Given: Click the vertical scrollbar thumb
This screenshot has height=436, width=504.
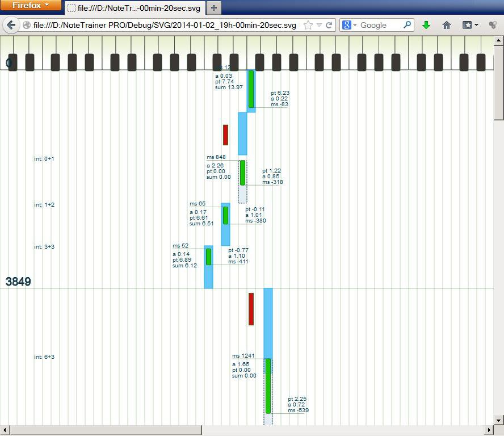Looking at the screenshot, I should [x=498, y=83].
